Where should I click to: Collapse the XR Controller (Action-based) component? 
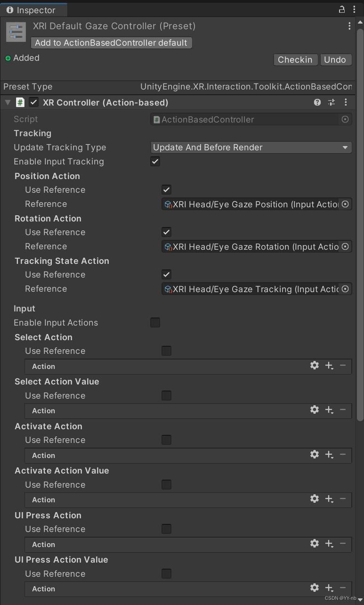(x=8, y=102)
